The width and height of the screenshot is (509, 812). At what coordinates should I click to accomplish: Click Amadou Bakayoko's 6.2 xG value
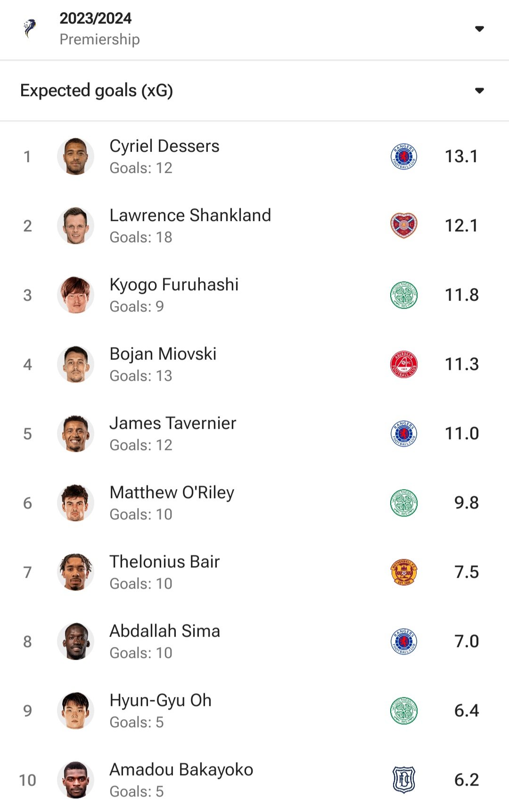(466, 780)
